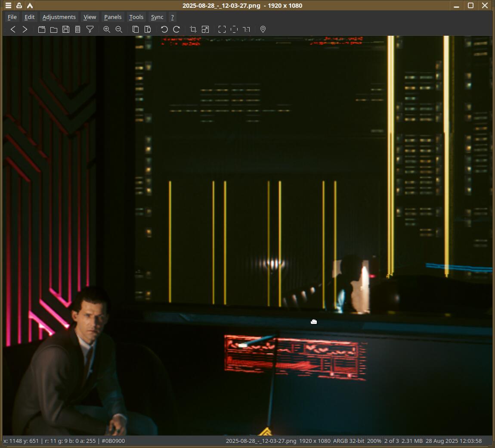
Task: Click the 200% zoom level indicator
Action: tap(374, 441)
